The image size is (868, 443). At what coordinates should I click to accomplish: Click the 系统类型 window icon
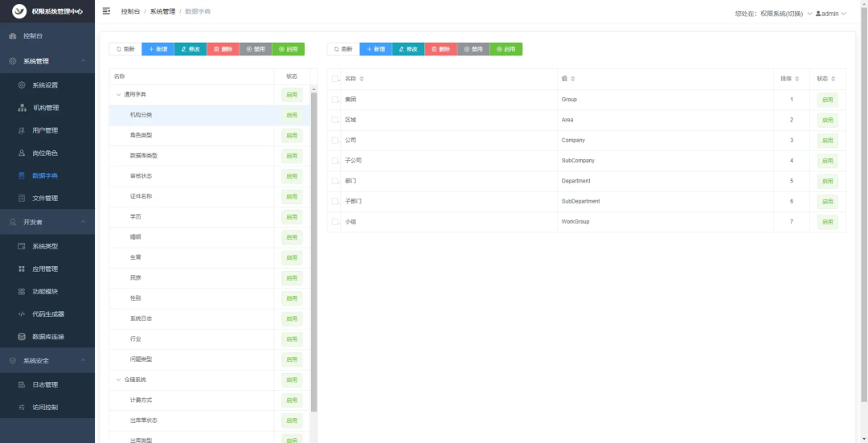pyautogui.click(x=22, y=246)
